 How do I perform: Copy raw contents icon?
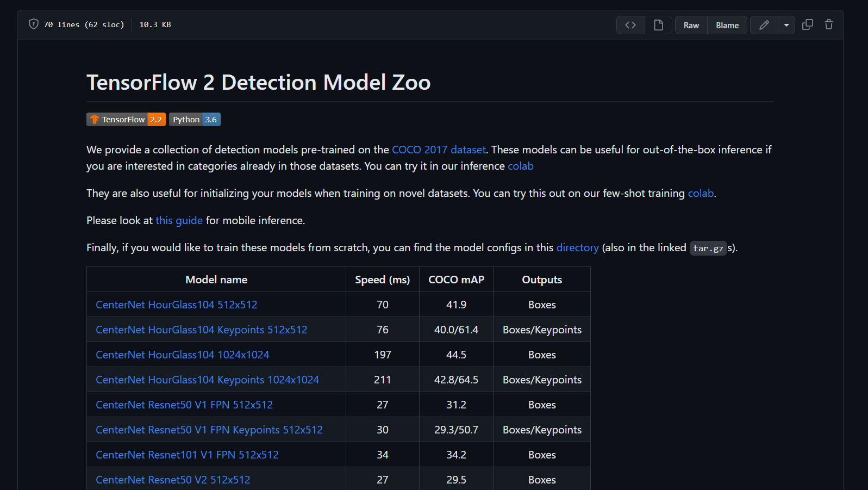point(808,24)
